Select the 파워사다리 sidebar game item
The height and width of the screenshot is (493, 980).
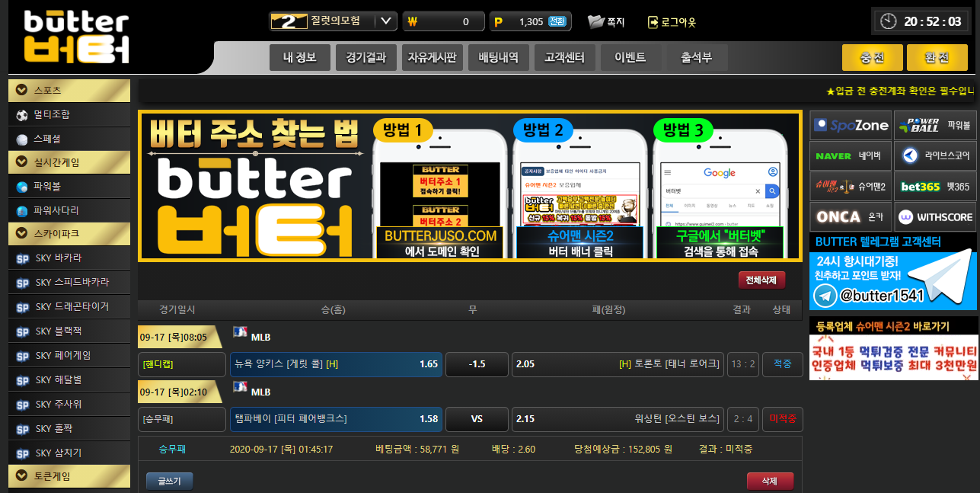[x=56, y=210]
